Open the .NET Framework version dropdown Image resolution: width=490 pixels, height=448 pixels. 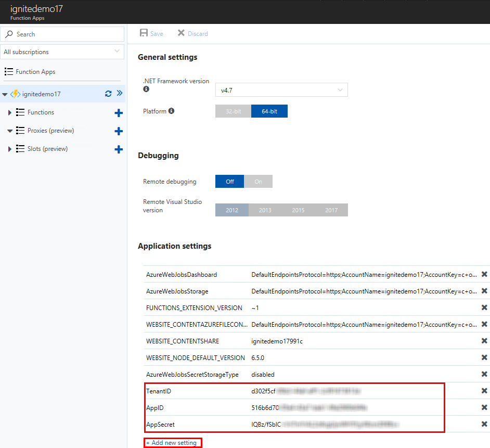[281, 90]
